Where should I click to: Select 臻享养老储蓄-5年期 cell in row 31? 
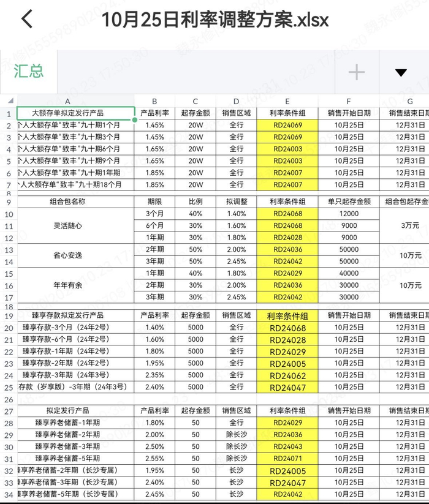75,458
